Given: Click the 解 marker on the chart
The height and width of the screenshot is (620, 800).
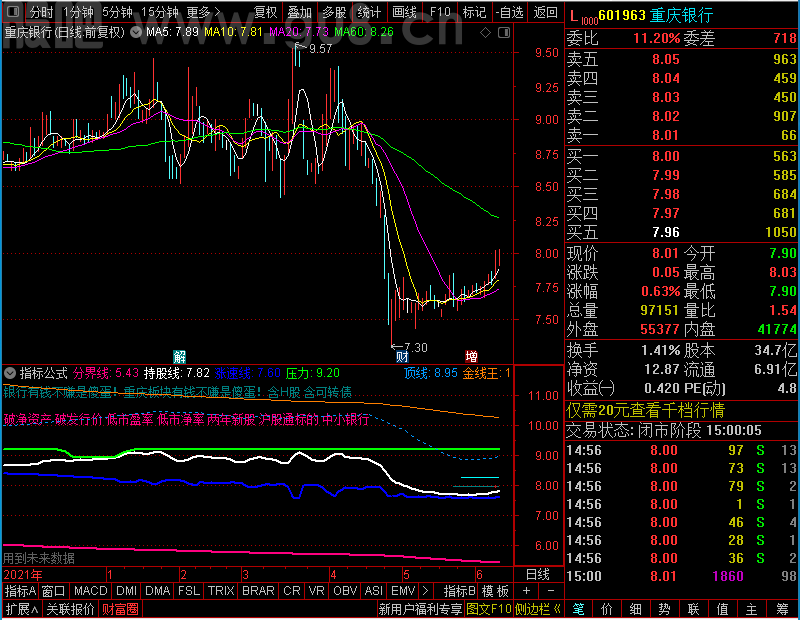Looking at the screenshot, I should point(179,356).
